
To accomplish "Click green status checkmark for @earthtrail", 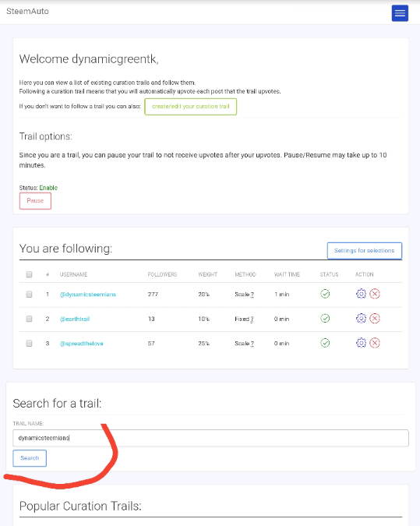I will 325,318.
